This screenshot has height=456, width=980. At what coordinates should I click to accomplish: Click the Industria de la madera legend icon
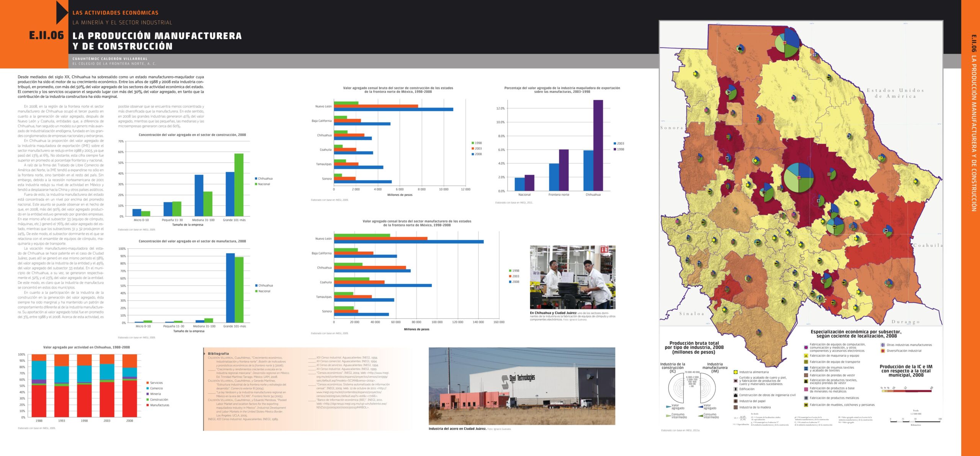[x=735, y=407]
